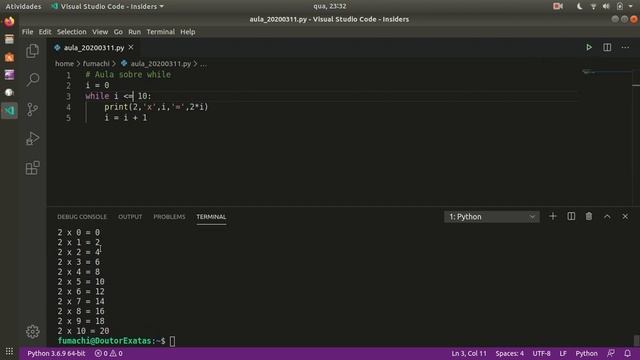Click VS Code Insiders icon in dock
The height and width of the screenshot is (360, 640).
coord(9,111)
